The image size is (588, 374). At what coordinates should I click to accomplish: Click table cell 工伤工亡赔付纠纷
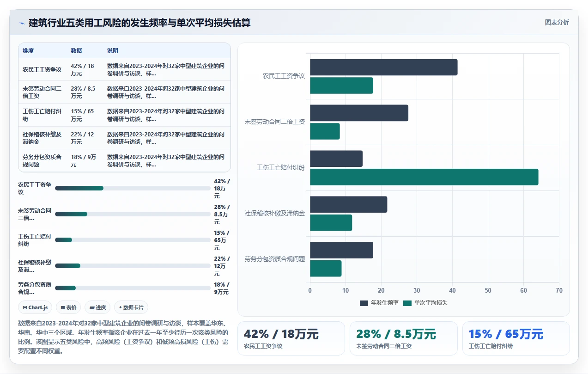[x=42, y=115]
